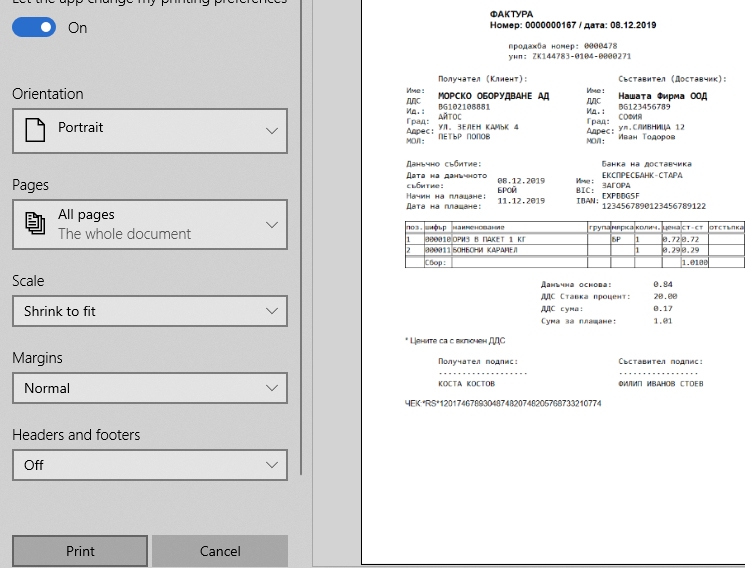The width and height of the screenshot is (745, 568).
Task: Click the Cancel button
Action: 220,551
